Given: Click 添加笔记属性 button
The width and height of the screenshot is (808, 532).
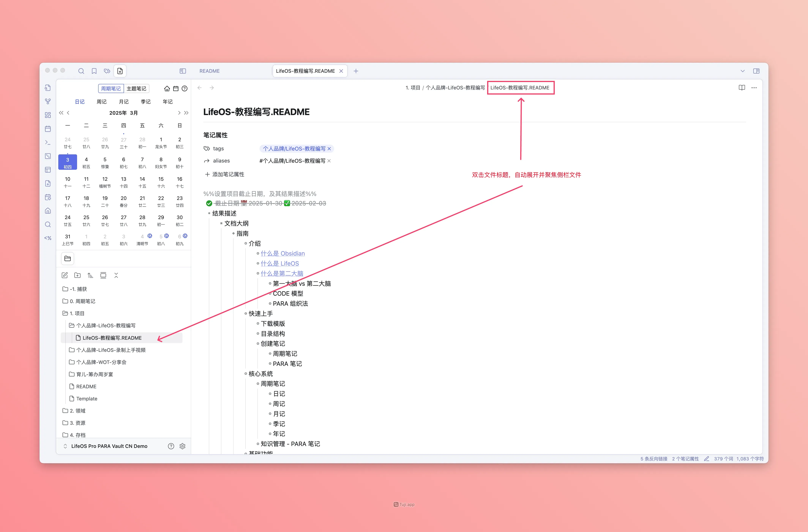Looking at the screenshot, I should click(x=224, y=174).
